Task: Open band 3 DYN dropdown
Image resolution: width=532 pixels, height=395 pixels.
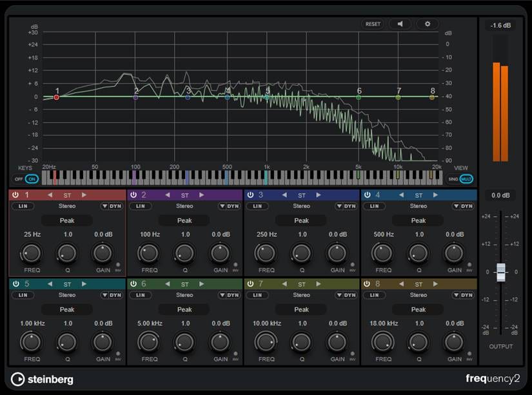Action: point(346,206)
